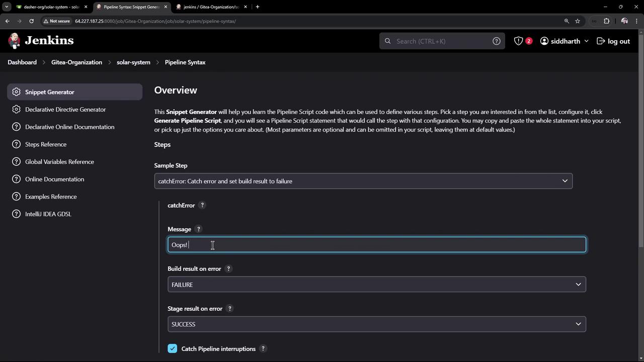The image size is (644, 362).
Task: Go to Gitea-Organization breadcrumb link
Action: pyautogui.click(x=76, y=62)
